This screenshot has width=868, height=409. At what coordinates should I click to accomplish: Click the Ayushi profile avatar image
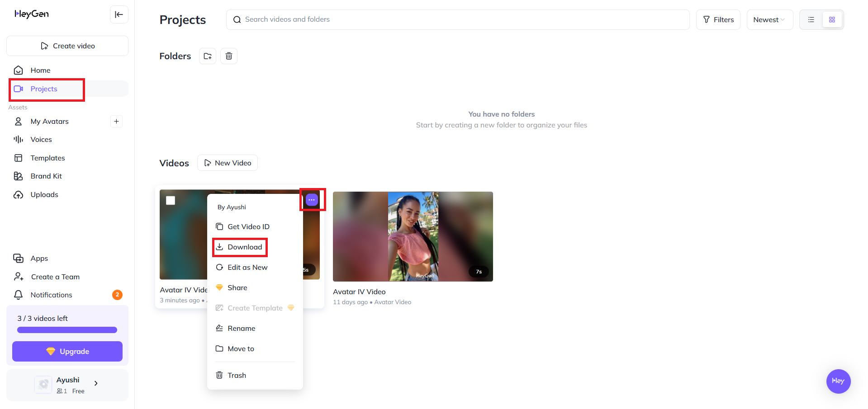point(43,385)
